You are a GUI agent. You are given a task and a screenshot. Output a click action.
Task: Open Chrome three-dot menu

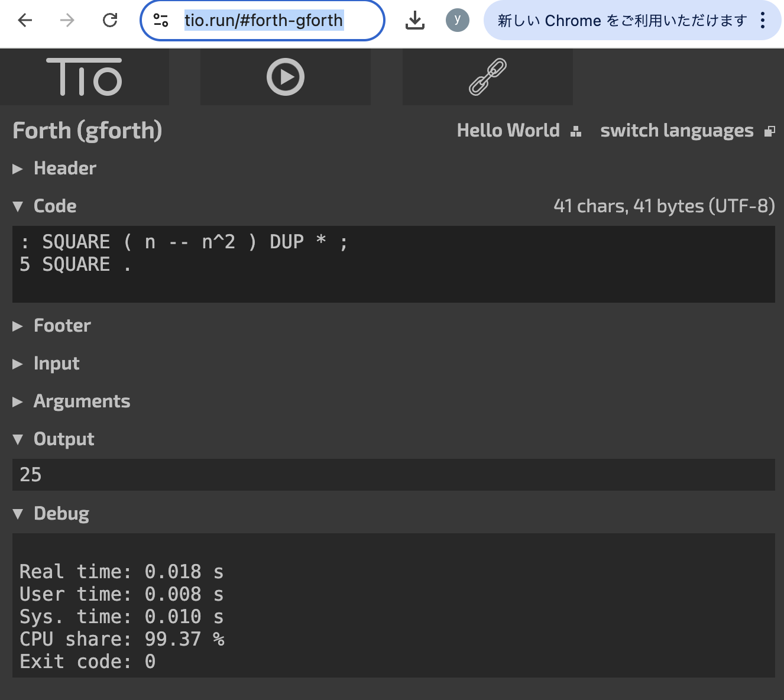coord(763,21)
